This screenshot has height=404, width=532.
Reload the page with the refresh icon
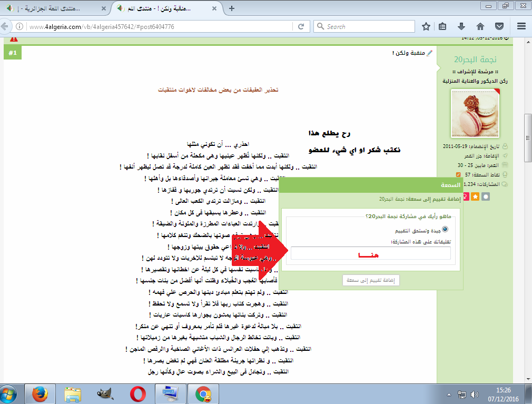[301, 26]
